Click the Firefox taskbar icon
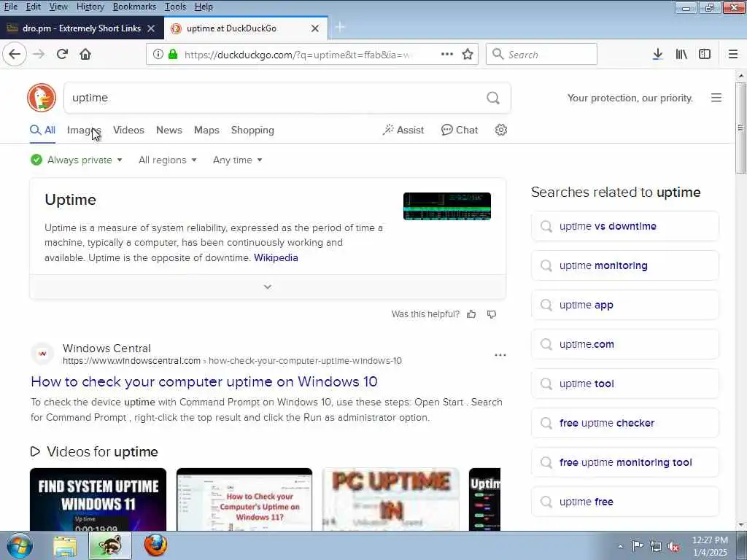Viewport: 747px width, 560px height. (156, 545)
